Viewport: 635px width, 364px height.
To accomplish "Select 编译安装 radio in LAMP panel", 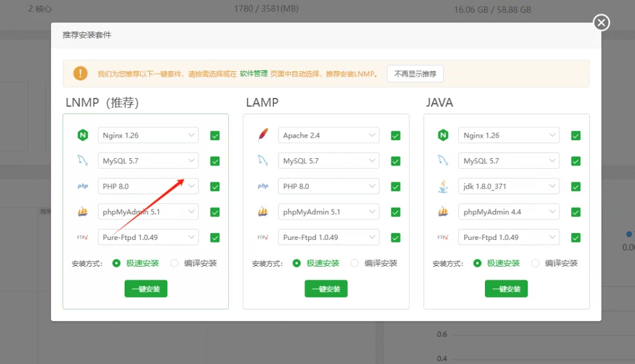I will point(355,263).
